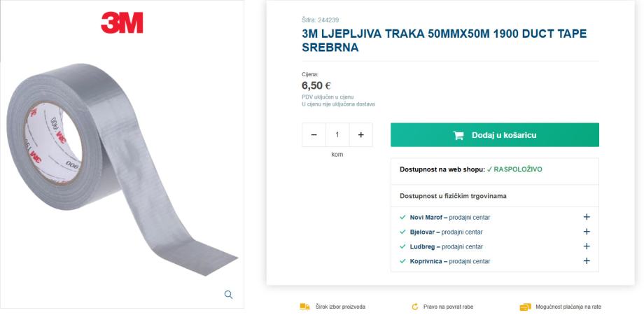Image resolution: width=644 pixels, height=322 pixels.
Task: Click green checkmark next to Novi Marof
Action: click(402, 217)
